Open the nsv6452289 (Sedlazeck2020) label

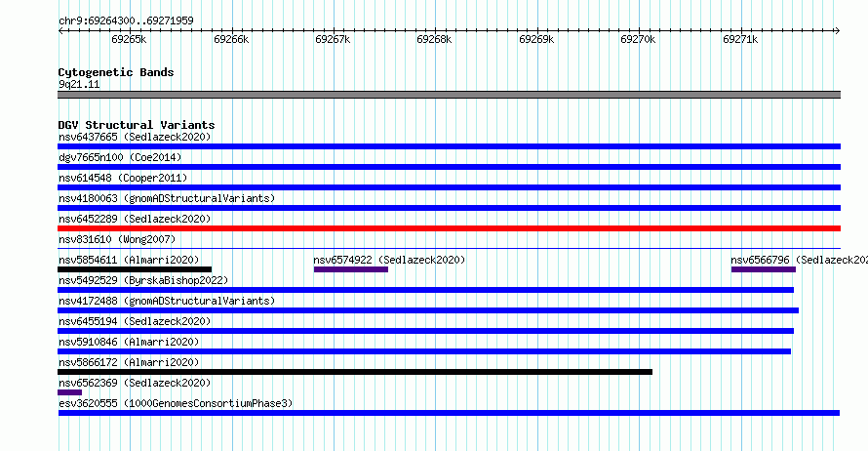point(135,219)
